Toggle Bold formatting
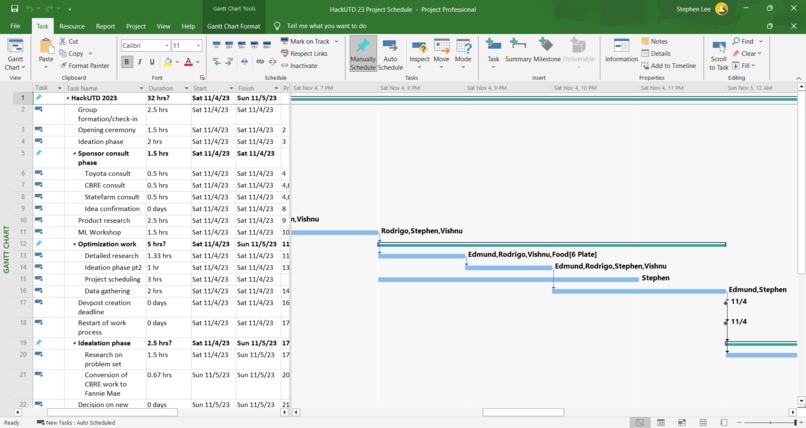806x428 pixels. click(x=127, y=62)
